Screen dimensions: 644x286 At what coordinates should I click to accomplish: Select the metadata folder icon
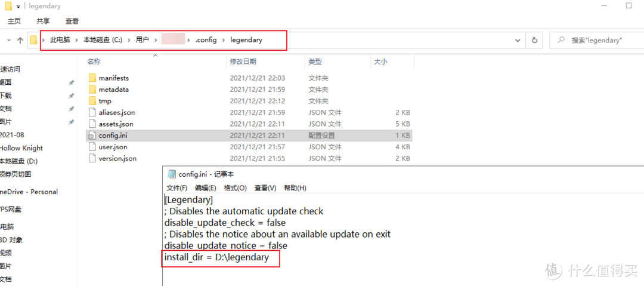click(92, 90)
